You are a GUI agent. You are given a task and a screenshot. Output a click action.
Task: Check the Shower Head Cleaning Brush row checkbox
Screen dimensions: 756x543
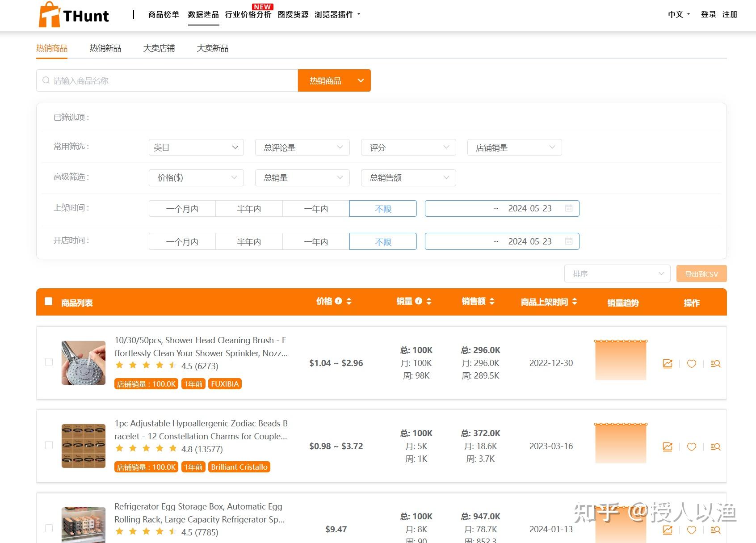(49, 362)
